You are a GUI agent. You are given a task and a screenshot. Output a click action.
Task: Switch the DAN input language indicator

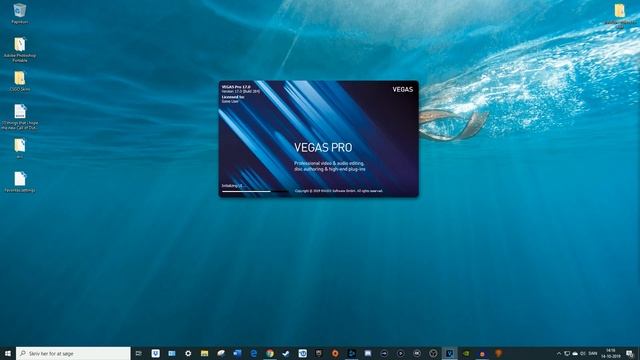(593, 353)
